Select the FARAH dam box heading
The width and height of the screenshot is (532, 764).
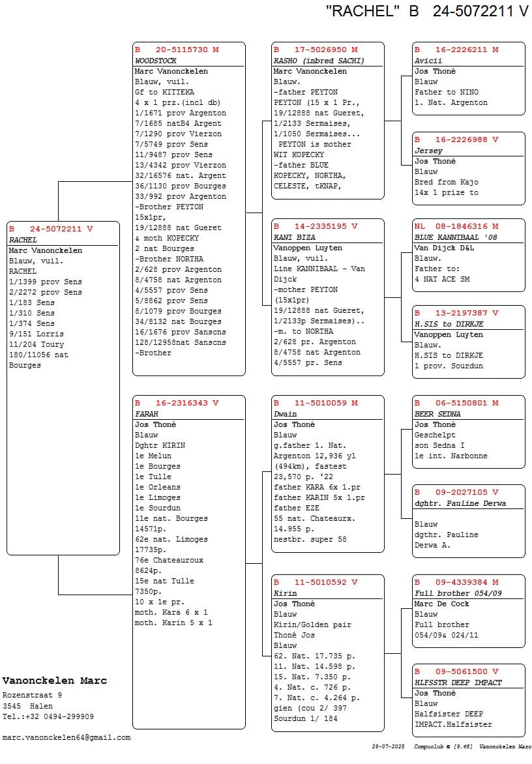click(147, 414)
